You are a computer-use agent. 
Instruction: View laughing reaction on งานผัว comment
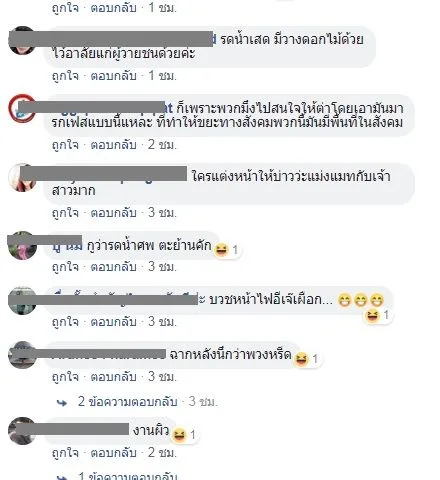(185, 435)
